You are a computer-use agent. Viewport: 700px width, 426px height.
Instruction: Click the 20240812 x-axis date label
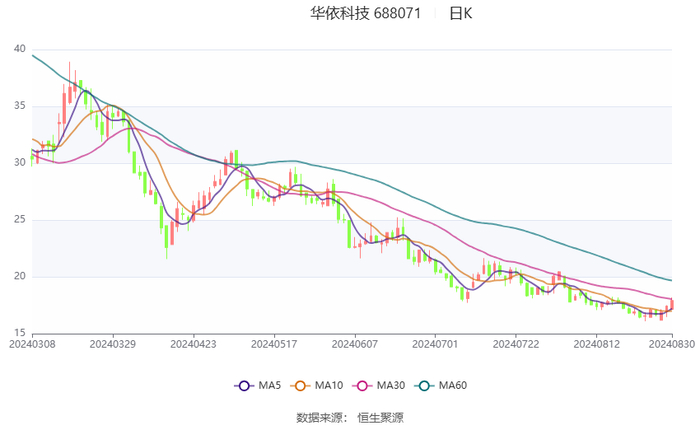point(597,344)
